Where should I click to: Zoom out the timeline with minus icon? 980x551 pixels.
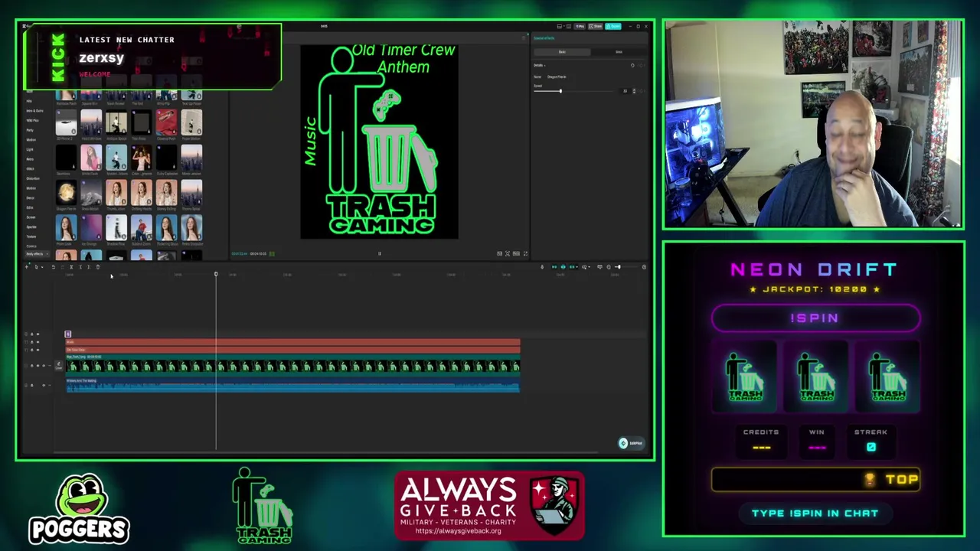tap(609, 267)
